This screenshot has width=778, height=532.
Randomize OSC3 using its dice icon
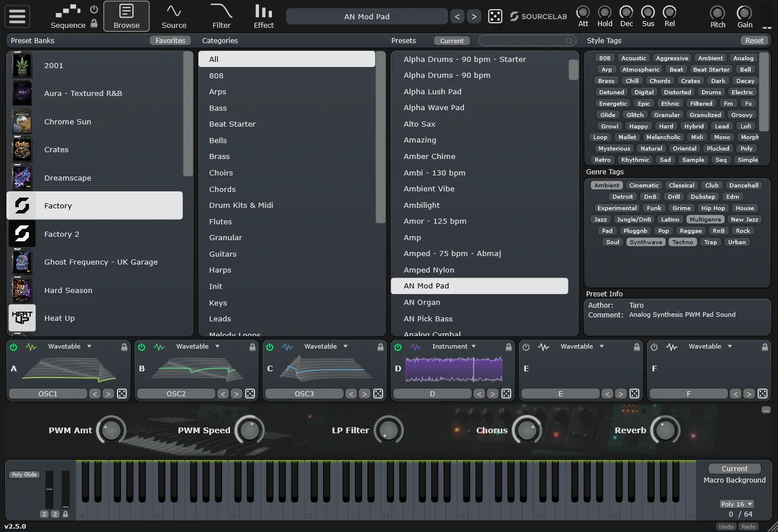(378, 393)
